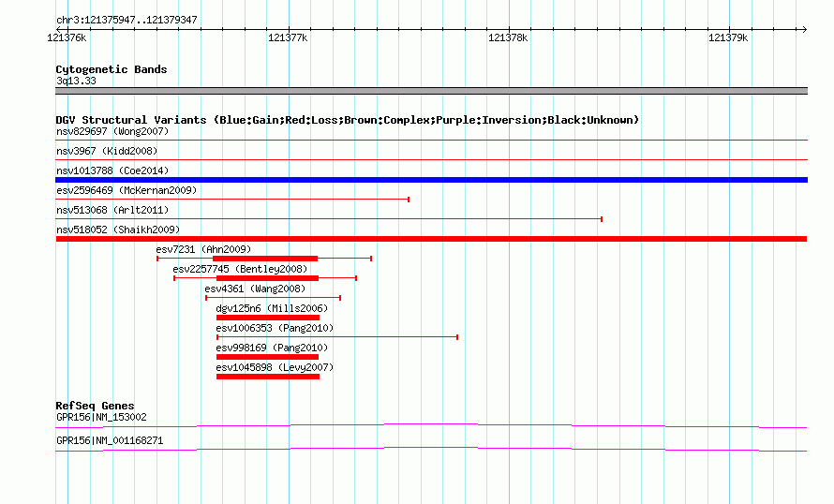The width and height of the screenshot is (834, 504).
Task: Click the nsv513068 (Arlt2011) label
Action: click(x=112, y=210)
